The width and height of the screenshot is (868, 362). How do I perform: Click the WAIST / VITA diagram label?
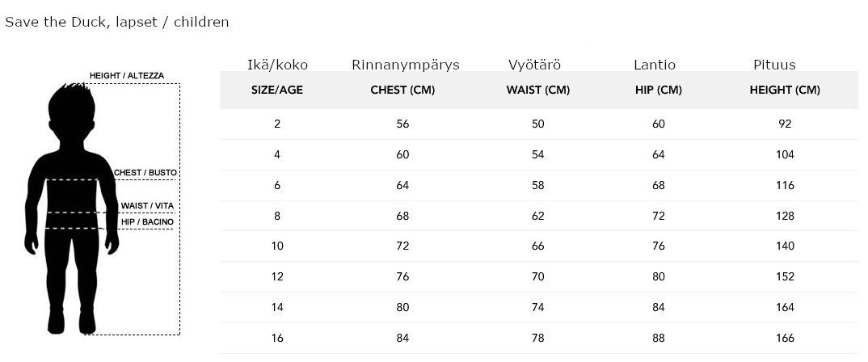pyautogui.click(x=147, y=206)
